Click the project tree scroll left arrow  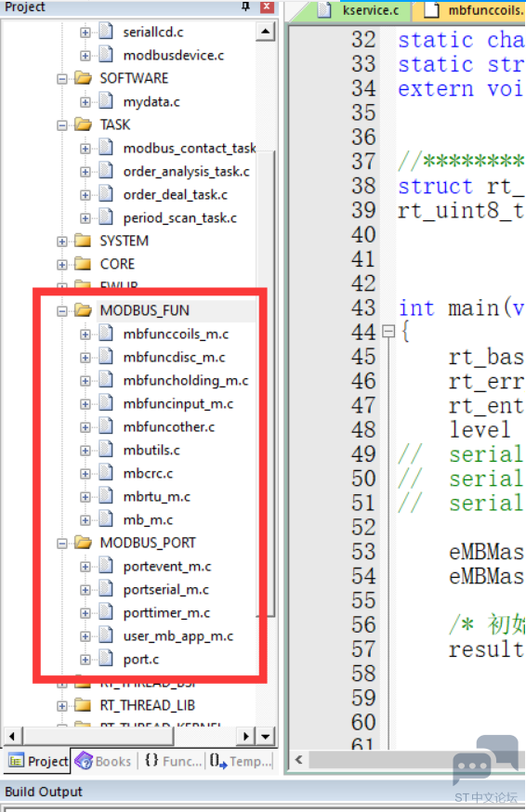[x=12, y=736]
